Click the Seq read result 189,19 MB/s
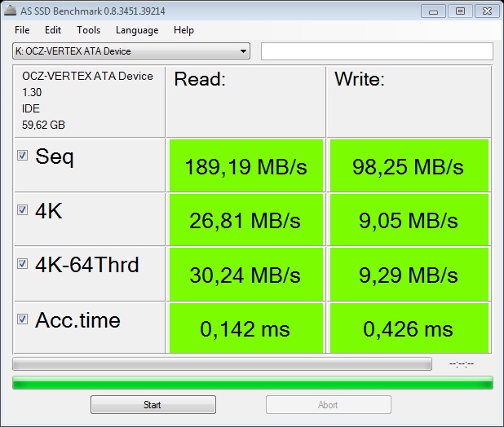 pos(246,165)
